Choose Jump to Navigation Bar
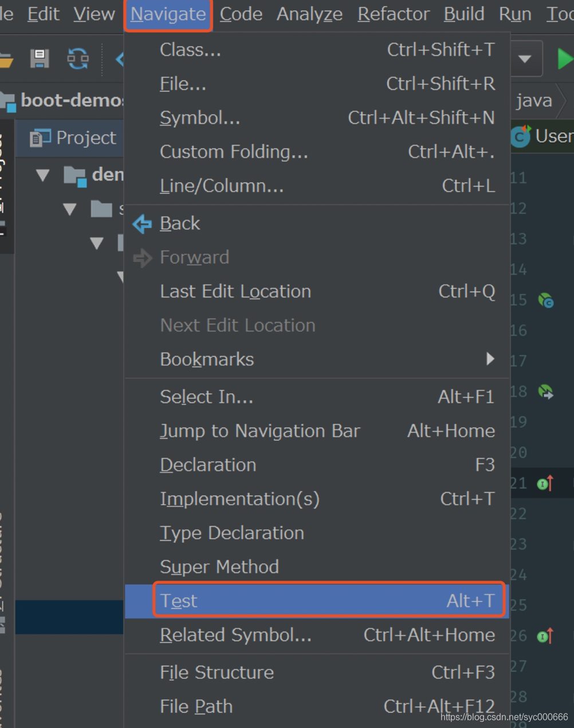574x728 pixels. tap(317, 430)
